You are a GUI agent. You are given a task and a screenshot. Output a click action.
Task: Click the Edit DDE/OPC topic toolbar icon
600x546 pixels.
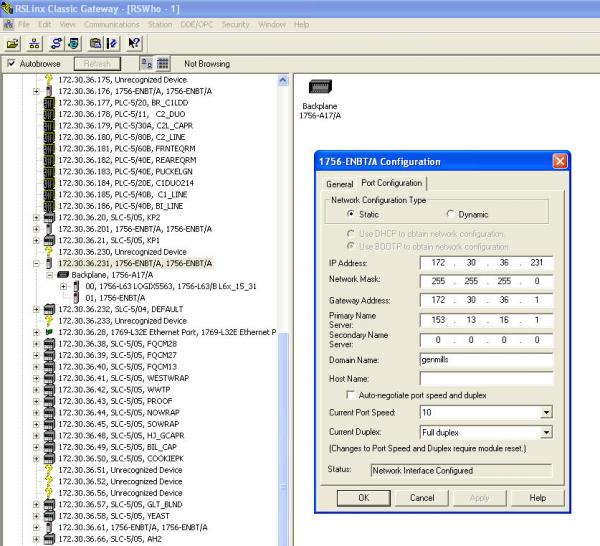pyautogui.click(x=112, y=44)
